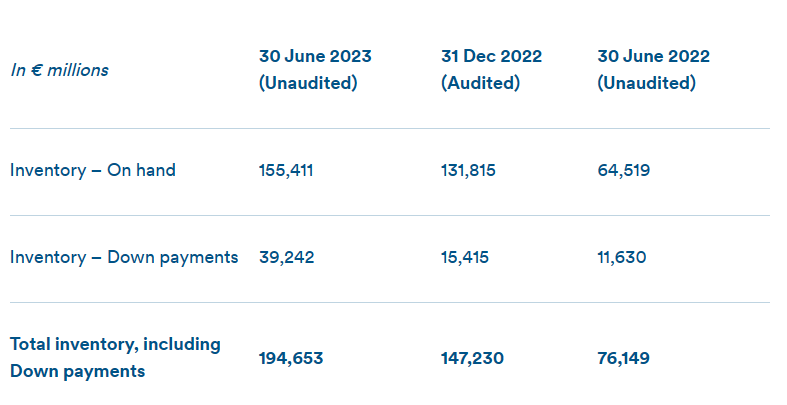Select the bold 194,653 total value
Image resolution: width=787 pixels, height=405 pixels.
pos(290,358)
